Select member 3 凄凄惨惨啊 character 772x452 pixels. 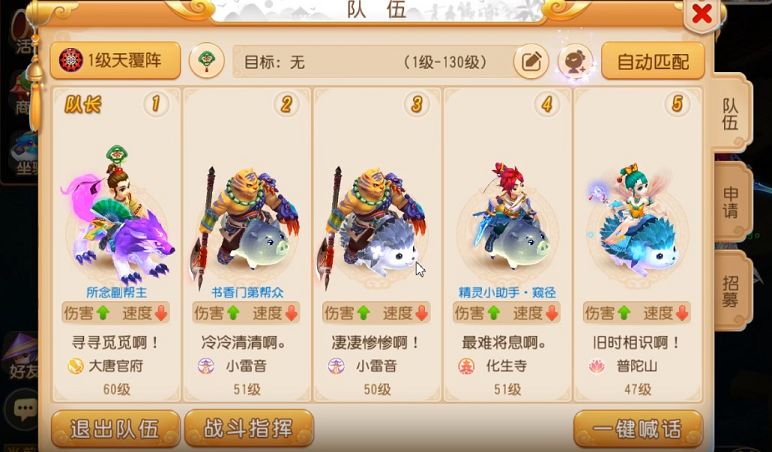pyautogui.click(x=378, y=244)
